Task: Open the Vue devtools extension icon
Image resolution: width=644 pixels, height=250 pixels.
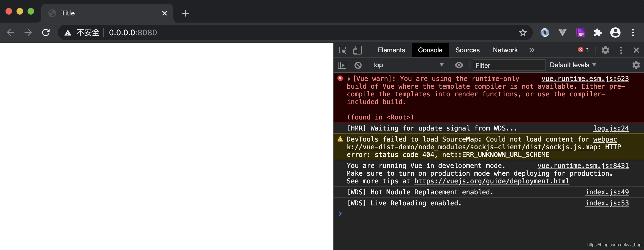Action: pos(562,32)
